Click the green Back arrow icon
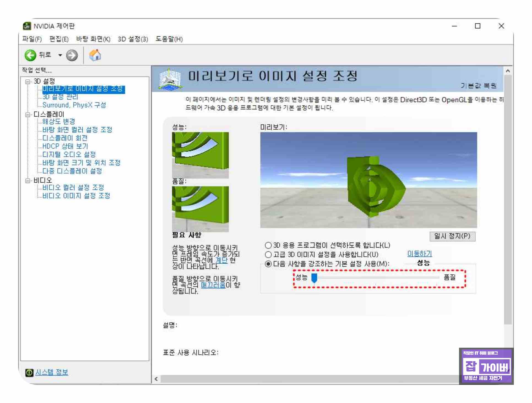 (x=30, y=55)
